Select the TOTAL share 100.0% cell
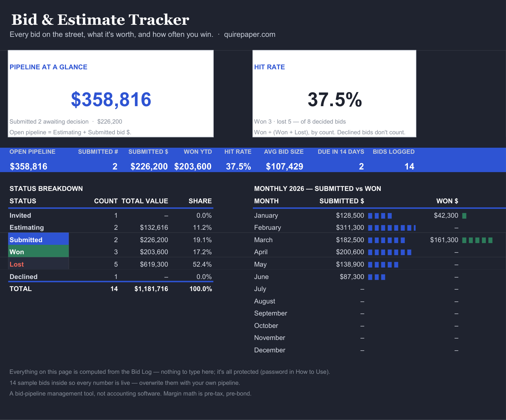506x420 pixels. point(201,289)
